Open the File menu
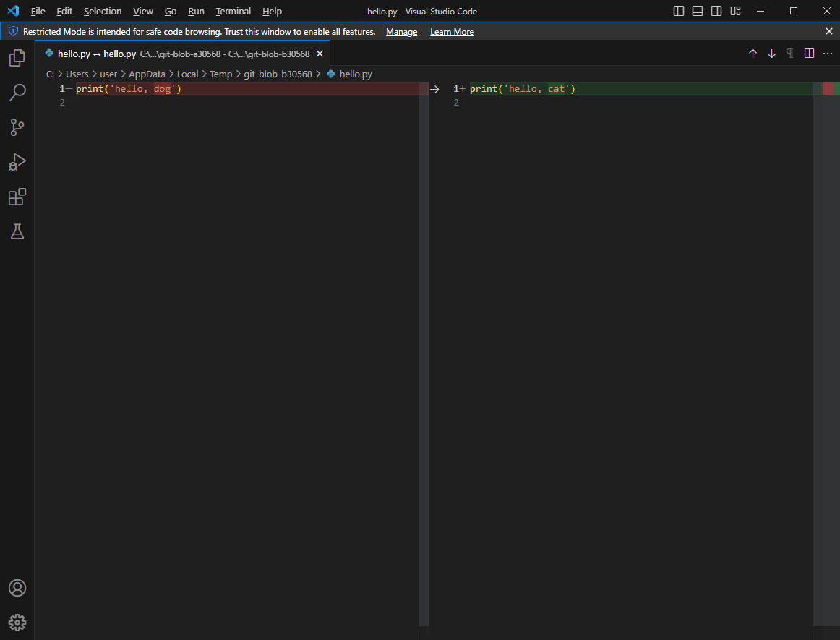The height and width of the screenshot is (640, 840). (38, 12)
